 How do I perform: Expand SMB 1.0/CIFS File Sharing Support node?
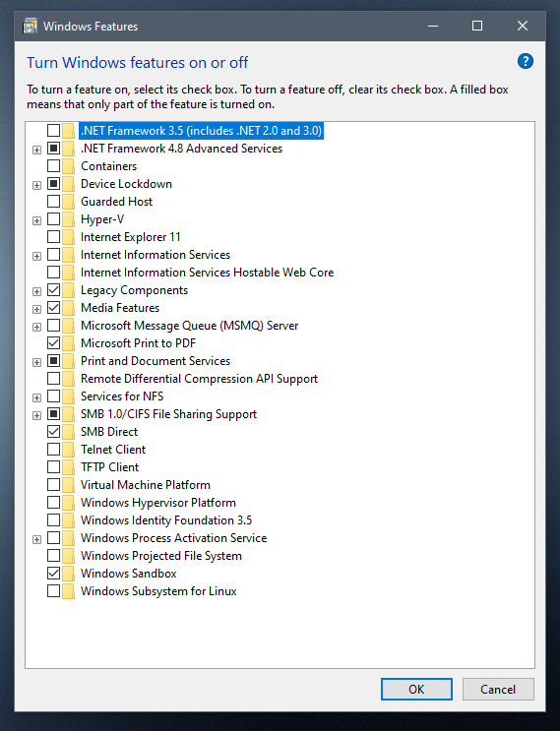point(36,415)
